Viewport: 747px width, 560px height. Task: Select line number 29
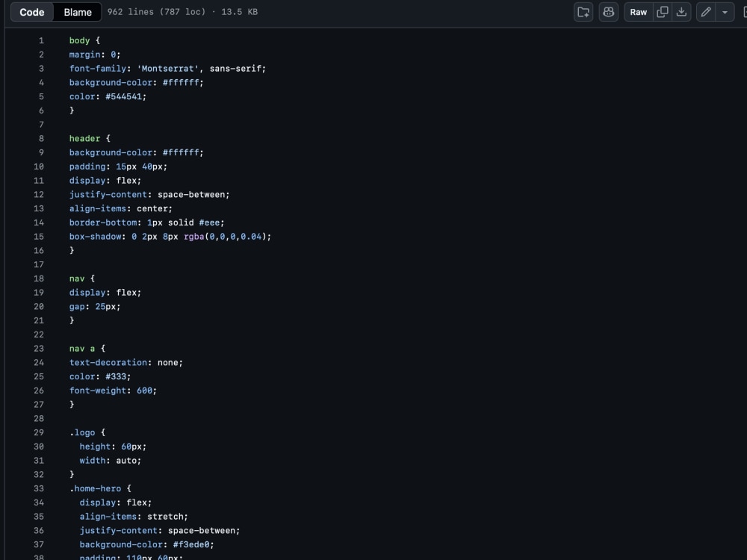(x=39, y=432)
